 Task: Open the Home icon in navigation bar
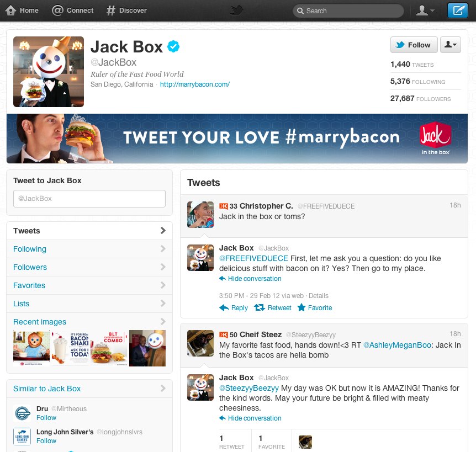click(x=10, y=10)
